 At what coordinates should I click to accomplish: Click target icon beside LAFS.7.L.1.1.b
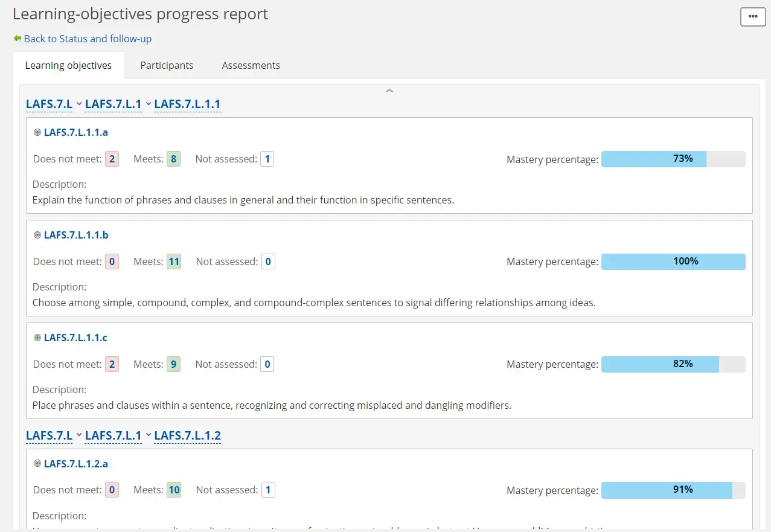point(37,235)
